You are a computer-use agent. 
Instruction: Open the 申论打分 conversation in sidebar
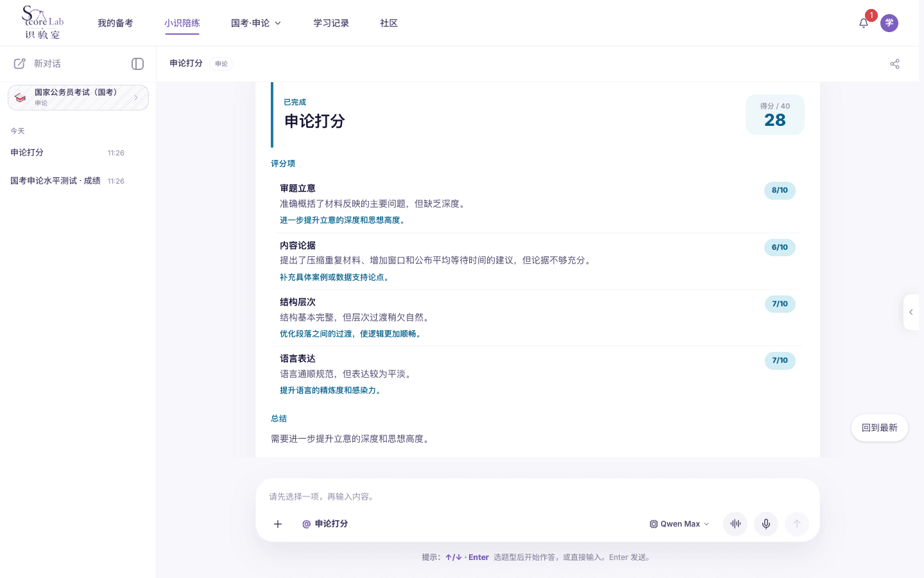pos(67,153)
